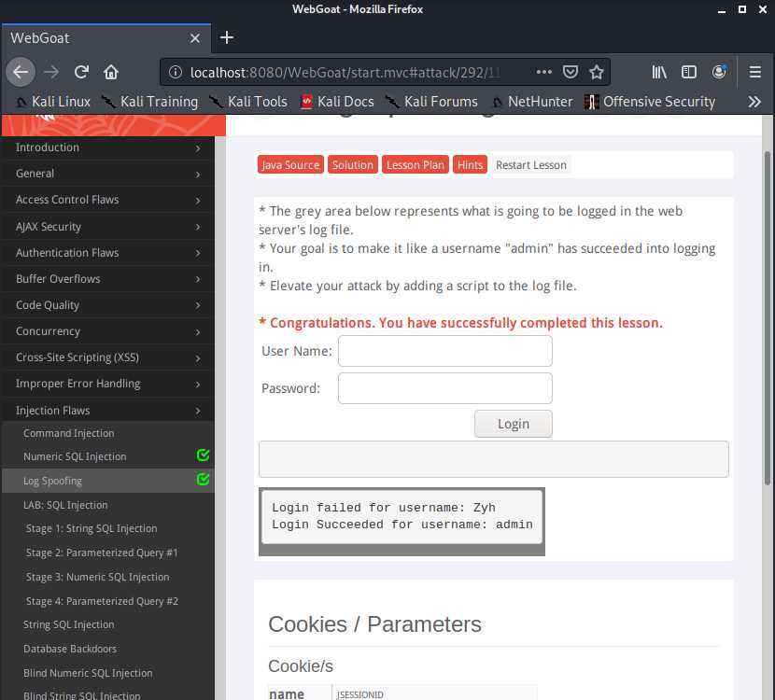Reload the WebGoat page
The width and height of the screenshot is (775, 700).
pos(81,72)
